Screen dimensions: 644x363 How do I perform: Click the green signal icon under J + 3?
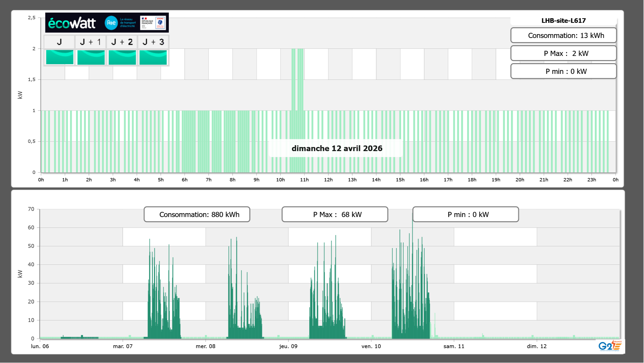pyautogui.click(x=153, y=57)
